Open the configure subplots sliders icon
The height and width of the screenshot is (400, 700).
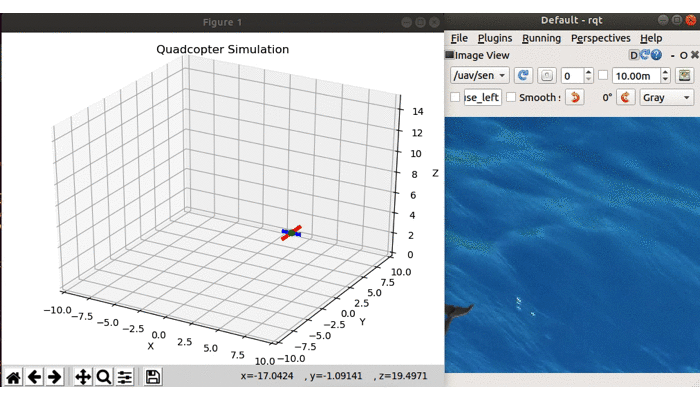125,377
